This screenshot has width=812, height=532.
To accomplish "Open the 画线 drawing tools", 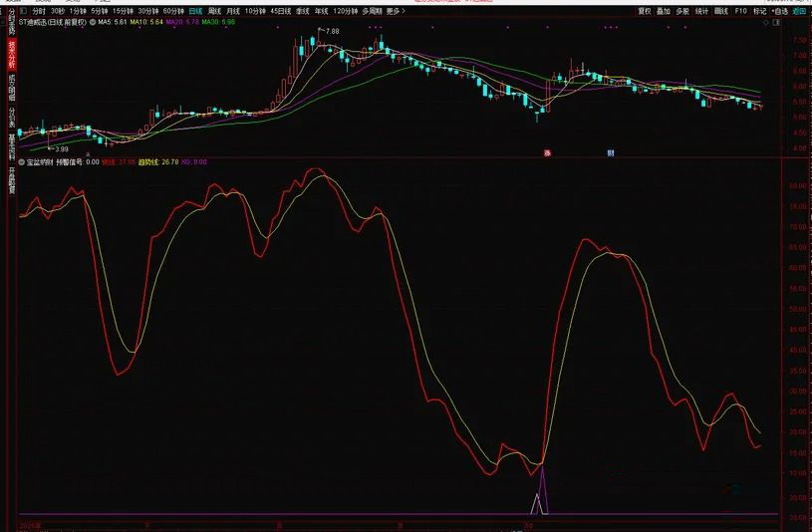I will [x=721, y=11].
